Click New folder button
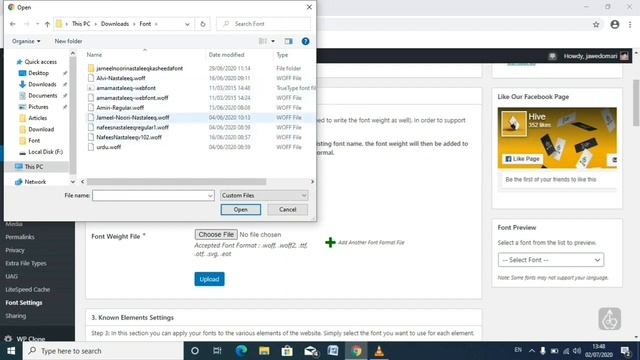640x360 pixels. click(x=68, y=41)
